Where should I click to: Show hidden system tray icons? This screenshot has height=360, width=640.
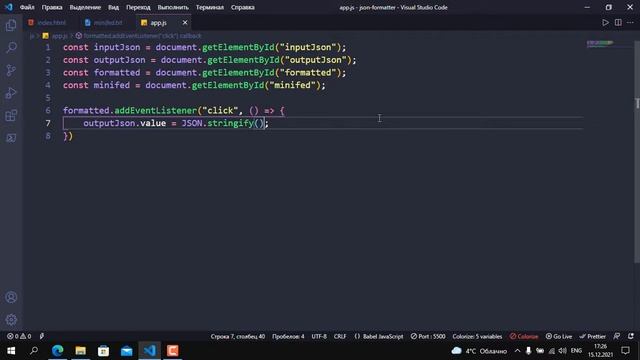point(517,351)
